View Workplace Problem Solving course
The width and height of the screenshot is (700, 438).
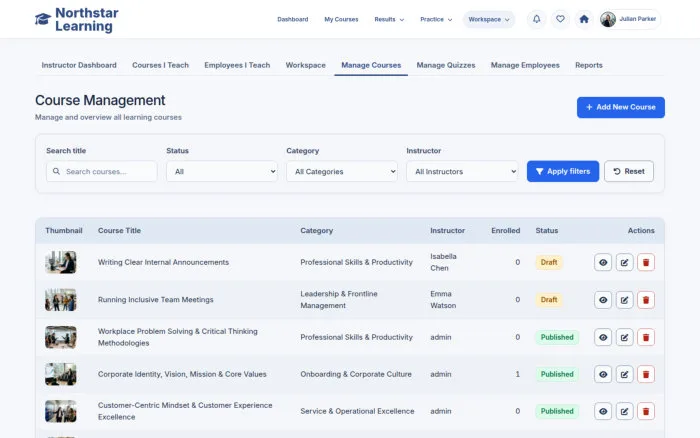pyautogui.click(x=603, y=338)
